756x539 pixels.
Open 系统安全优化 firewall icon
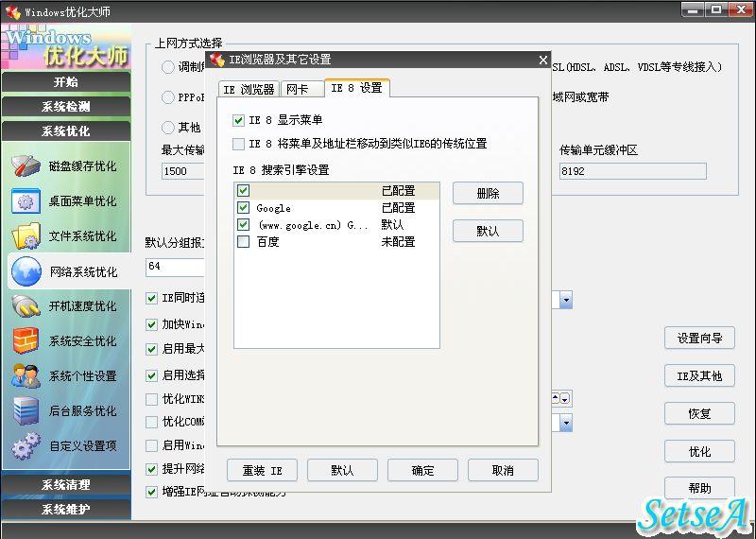[x=26, y=340]
